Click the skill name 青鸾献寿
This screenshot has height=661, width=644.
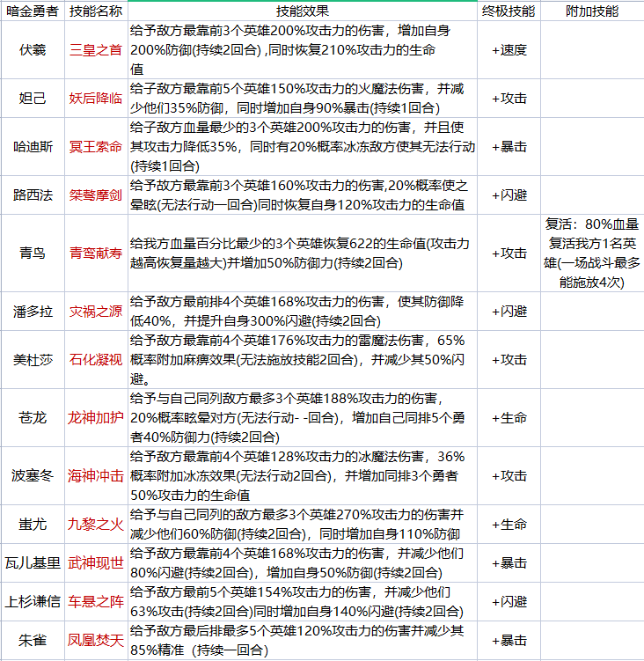pyautogui.click(x=96, y=253)
